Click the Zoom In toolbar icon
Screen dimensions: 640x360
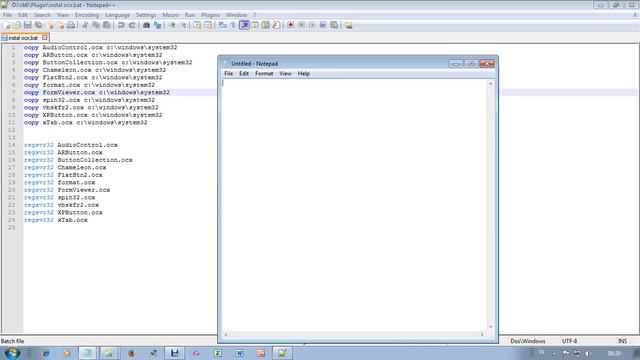(x=172, y=25)
